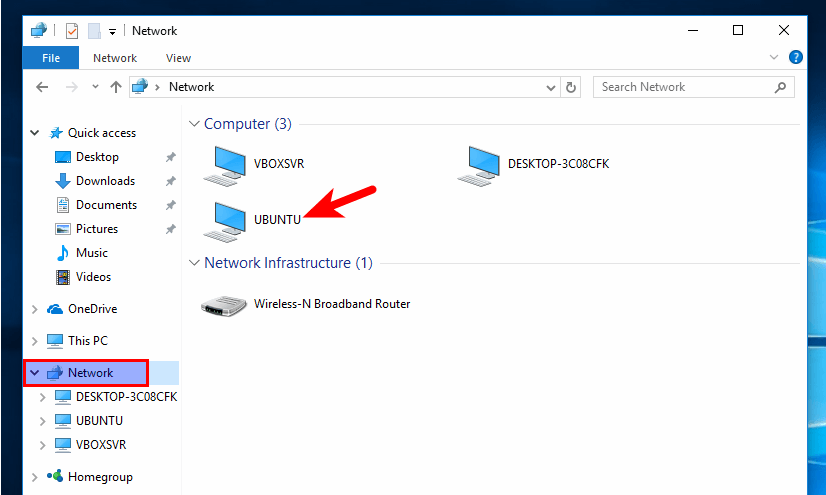Switch to the View ribbon tab
The image size is (826, 495).
coord(178,58)
